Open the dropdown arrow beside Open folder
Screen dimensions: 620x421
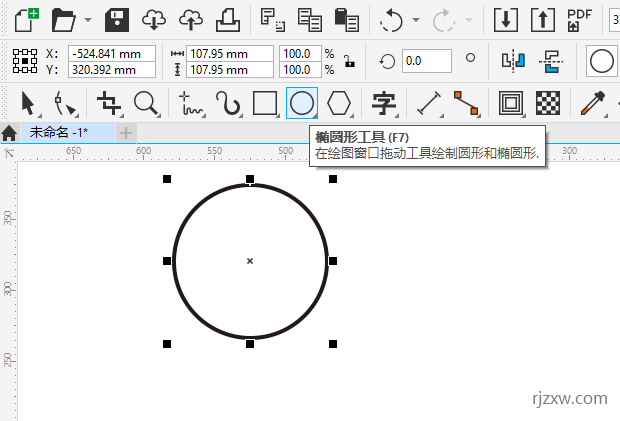pos(88,19)
